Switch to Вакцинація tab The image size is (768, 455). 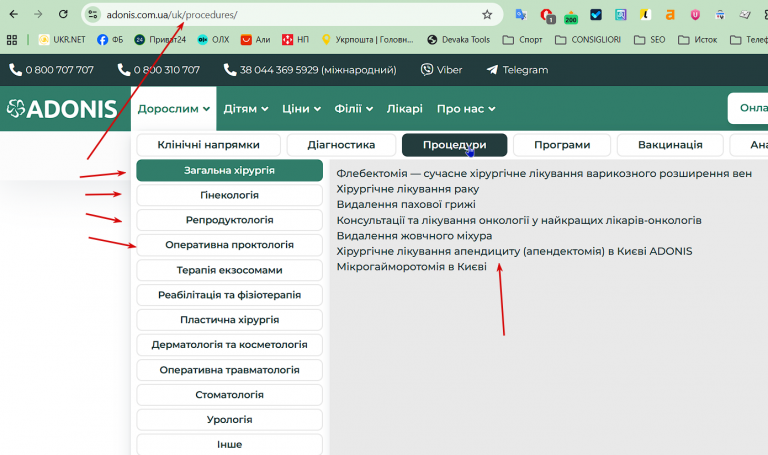coord(670,145)
